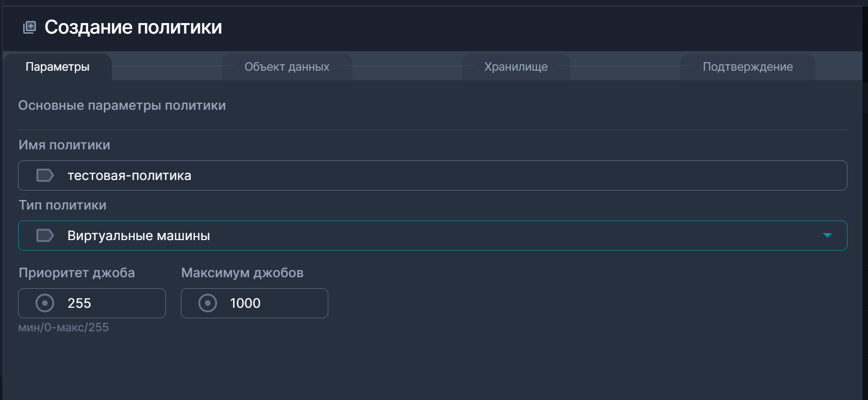The width and height of the screenshot is (868, 400).
Task: Switch to the 'Параметры' tab
Action: 58,67
